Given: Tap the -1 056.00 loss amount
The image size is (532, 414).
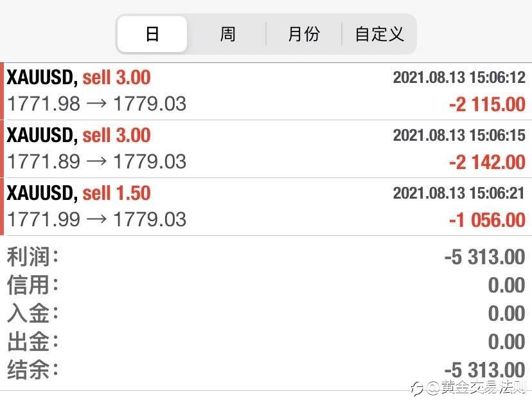Looking at the screenshot, I should click(x=487, y=220).
